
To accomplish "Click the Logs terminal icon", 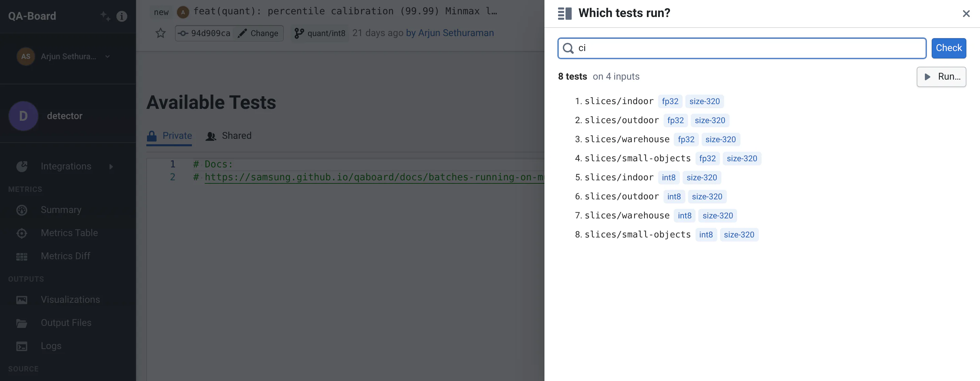I will (x=22, y=346).
